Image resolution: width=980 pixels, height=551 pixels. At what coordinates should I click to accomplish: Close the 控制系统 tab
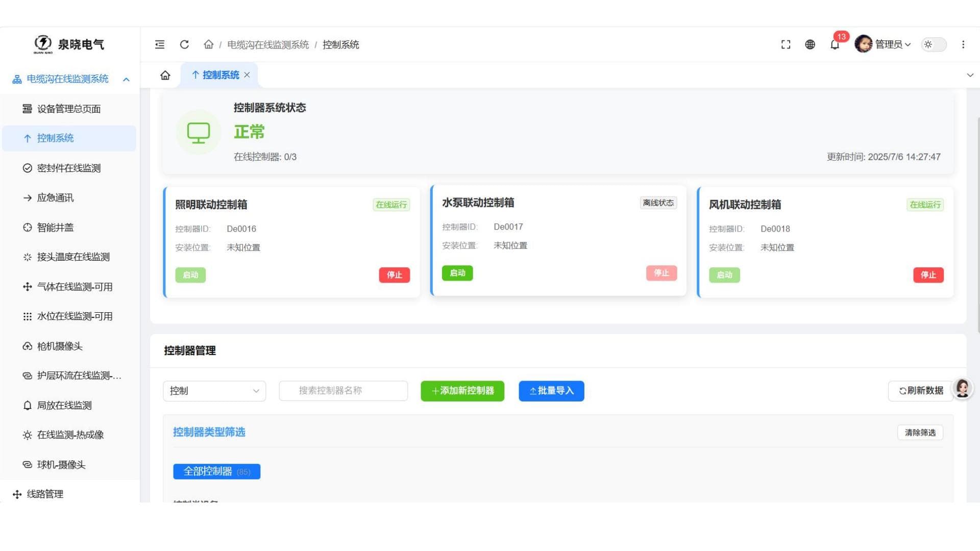click(247, 75)
